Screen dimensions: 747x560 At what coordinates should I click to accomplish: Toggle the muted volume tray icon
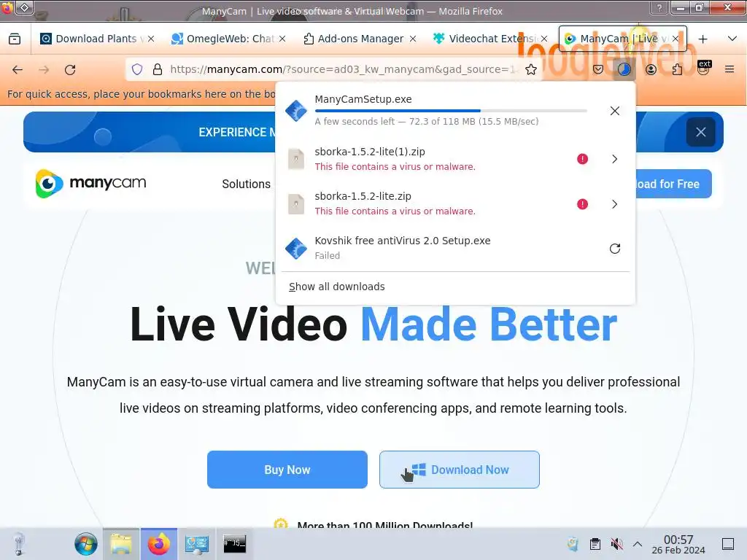(616, 544)
